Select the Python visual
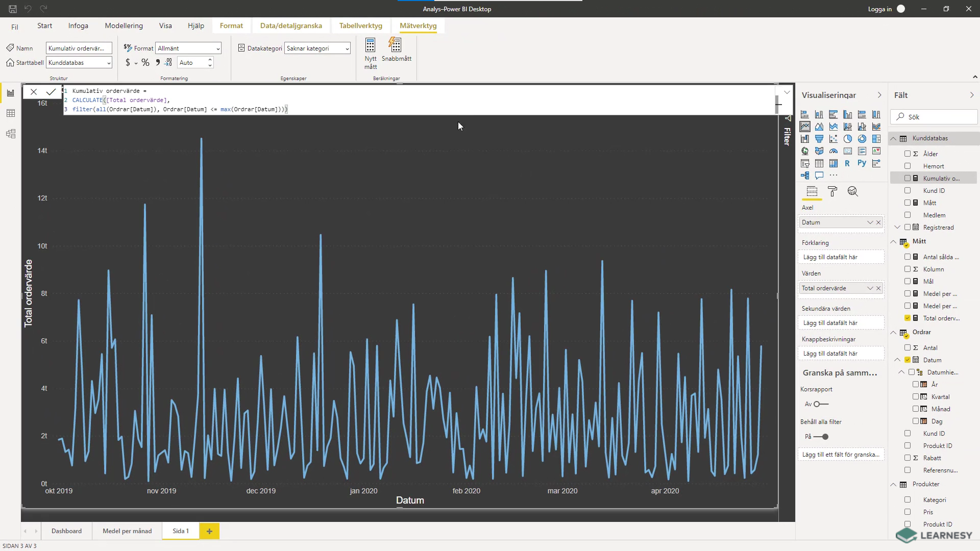The width and height of the screenshot is (980, 551). 862,163
